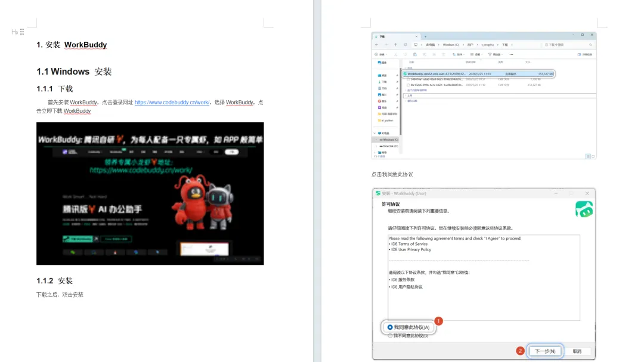This screenshot has width=644, height=362.
Task: Click the WorkBuddy installer title bar icon
Action: (378, 193)
